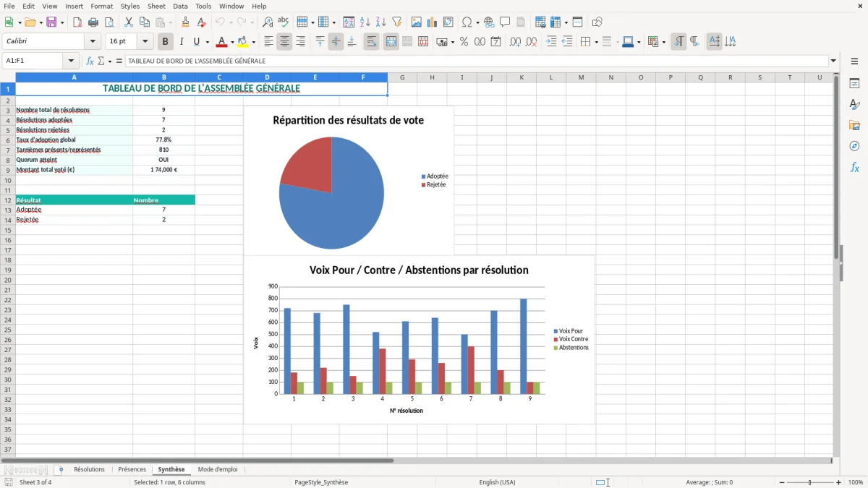Clear direct formatting icon
The width and height of the screenshot is (868, 488).
pyautogui.click(x=202, y=22)
